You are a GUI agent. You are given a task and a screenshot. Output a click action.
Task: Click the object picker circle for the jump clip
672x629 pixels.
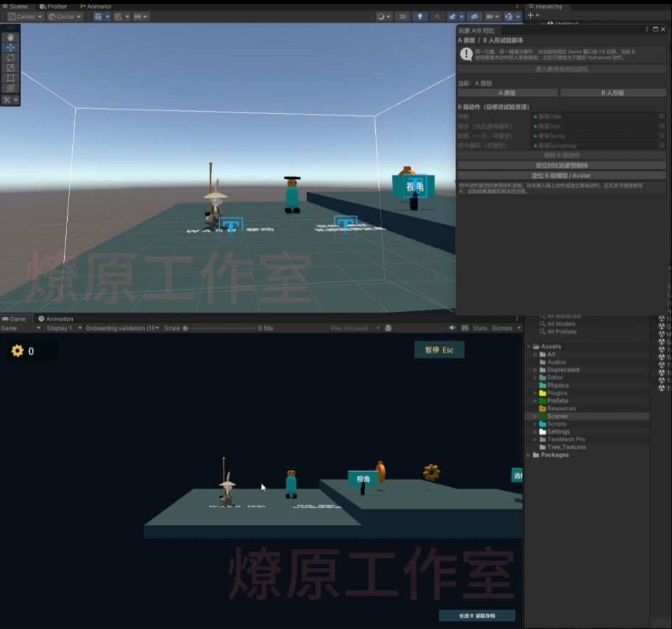click(661, 136)
